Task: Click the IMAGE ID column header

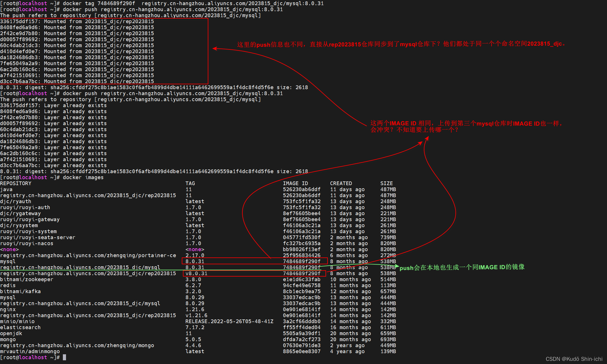Action: coord(295,183)
